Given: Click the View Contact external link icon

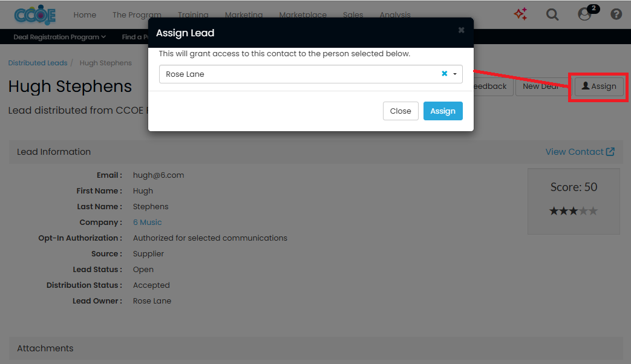Looking at the screenshot, I should tap(610, 152).
